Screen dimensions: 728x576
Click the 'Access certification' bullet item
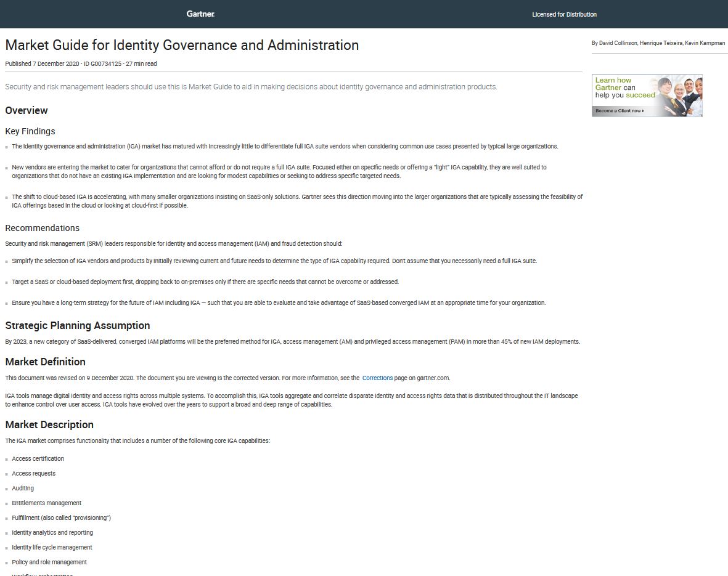[38, 458]
